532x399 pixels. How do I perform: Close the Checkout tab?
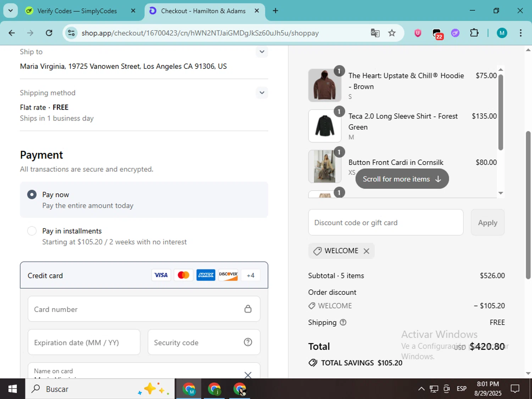pos(257,11)
